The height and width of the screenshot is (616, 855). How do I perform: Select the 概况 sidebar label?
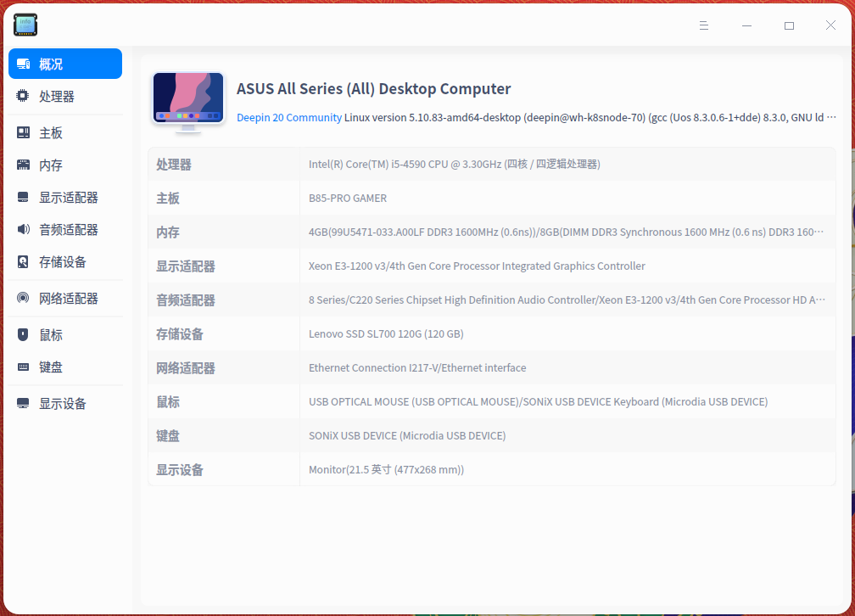[x=51, y=64]
